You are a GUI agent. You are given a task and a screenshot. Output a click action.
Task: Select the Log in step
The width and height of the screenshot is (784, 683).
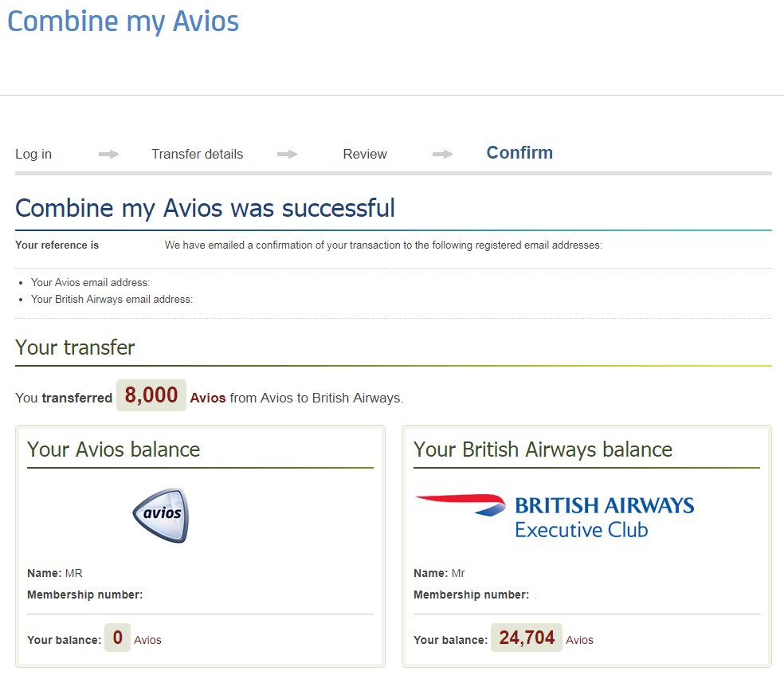click(33, 154)
